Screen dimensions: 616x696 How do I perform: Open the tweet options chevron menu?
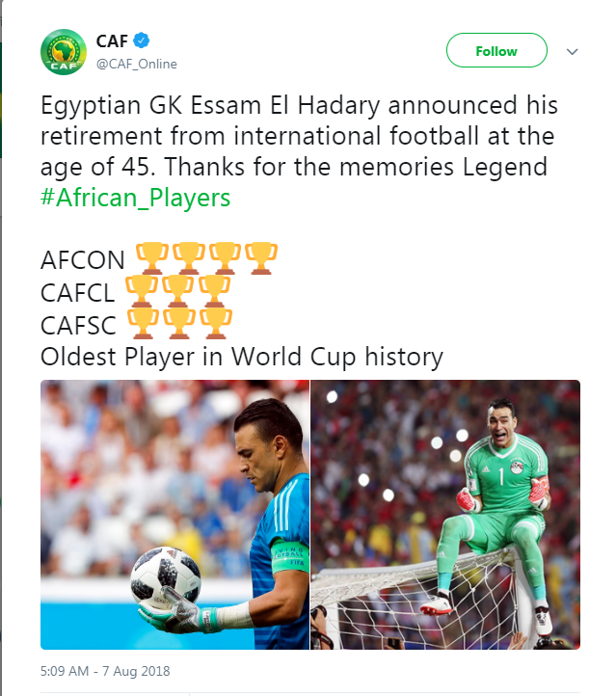coord(572,51)
